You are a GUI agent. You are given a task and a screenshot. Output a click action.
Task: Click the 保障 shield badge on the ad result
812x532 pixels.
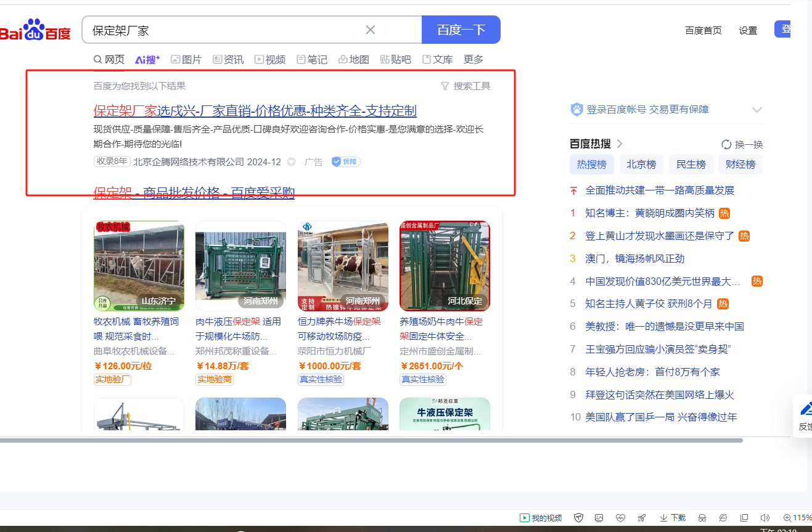(346, 162)
